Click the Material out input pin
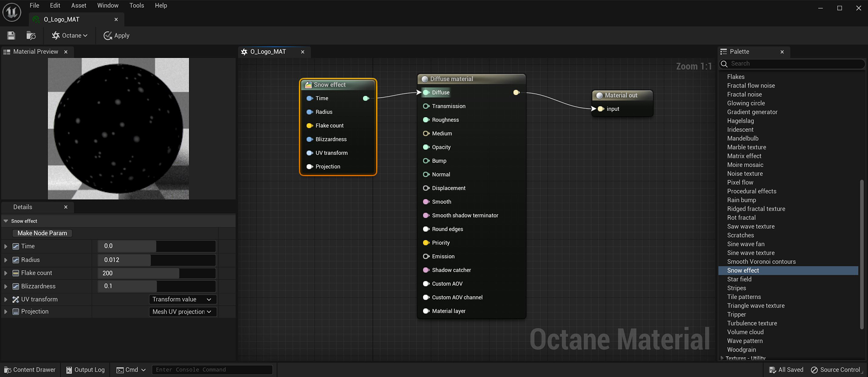This screenshot has height=377, width=868. (600, 109)
